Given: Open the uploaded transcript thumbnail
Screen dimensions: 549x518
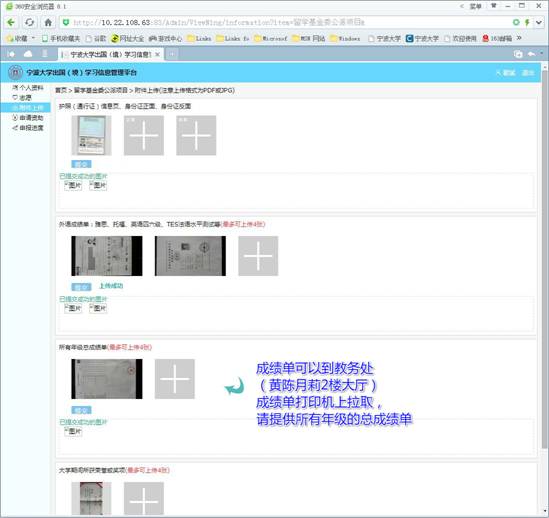Looking at the screenshot, I should tap(107, 379).
